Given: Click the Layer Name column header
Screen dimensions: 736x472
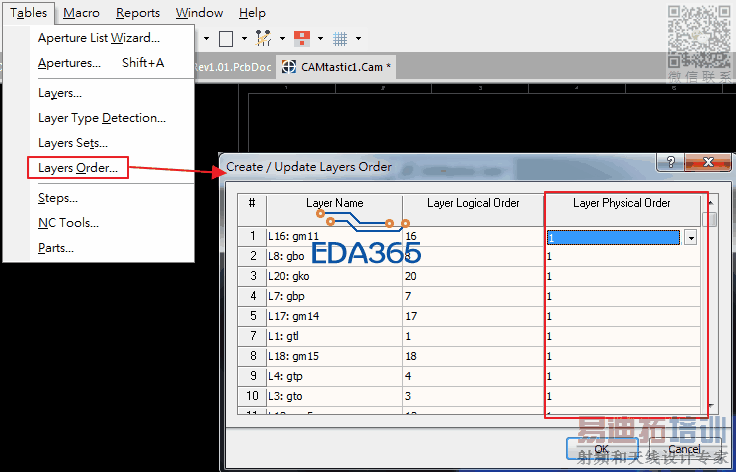Looking at the screenshot, I should point(334,209).
